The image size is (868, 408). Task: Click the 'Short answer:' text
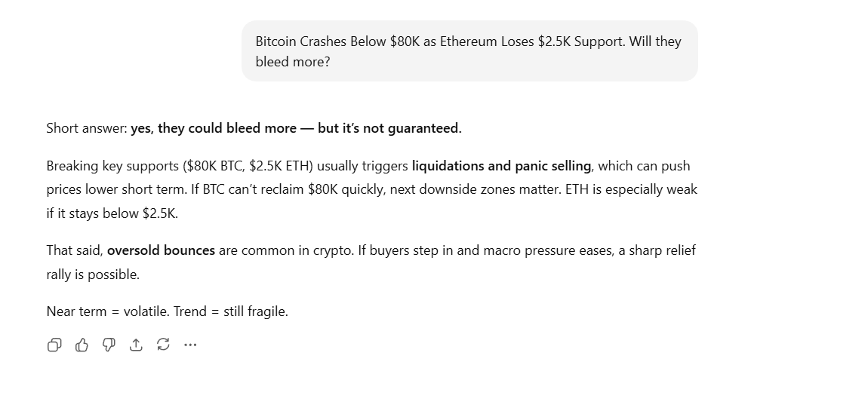pos(87,128)
